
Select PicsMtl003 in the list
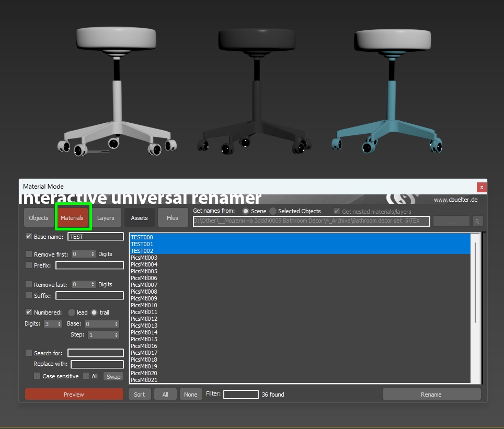300,258
